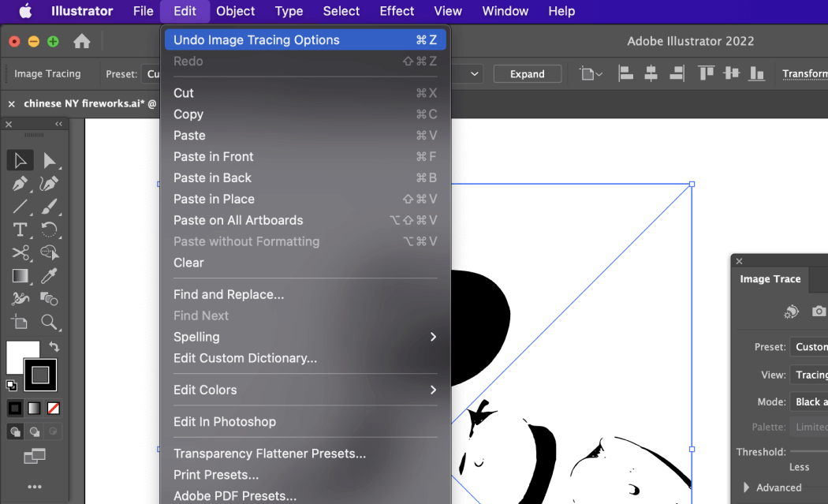Click the white Fill color swatch

[18, 354]
